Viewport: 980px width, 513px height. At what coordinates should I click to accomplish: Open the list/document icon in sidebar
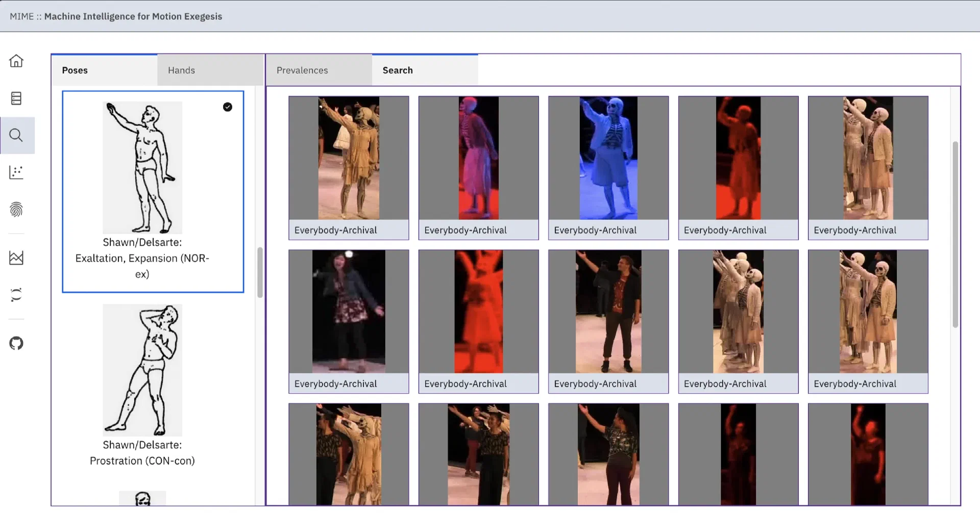coord(16,98)
